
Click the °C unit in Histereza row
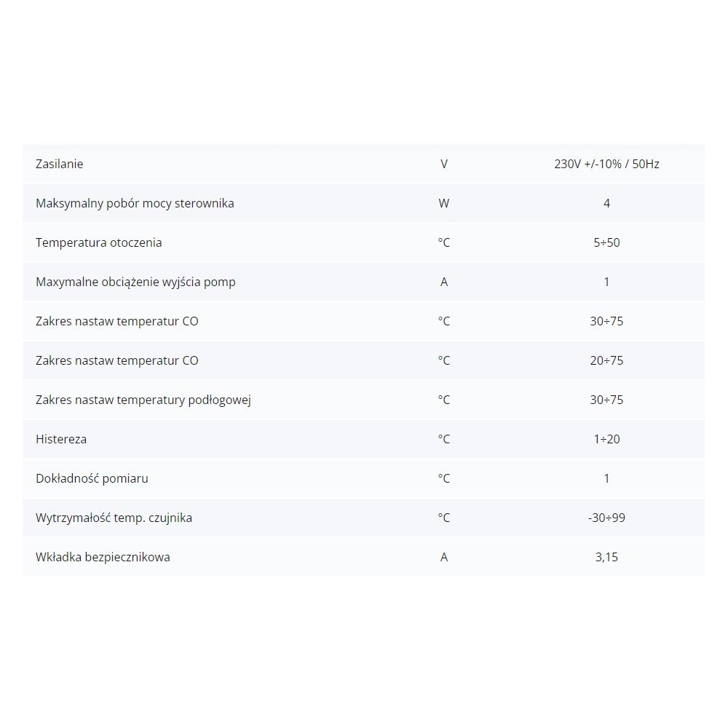(444, 439)
